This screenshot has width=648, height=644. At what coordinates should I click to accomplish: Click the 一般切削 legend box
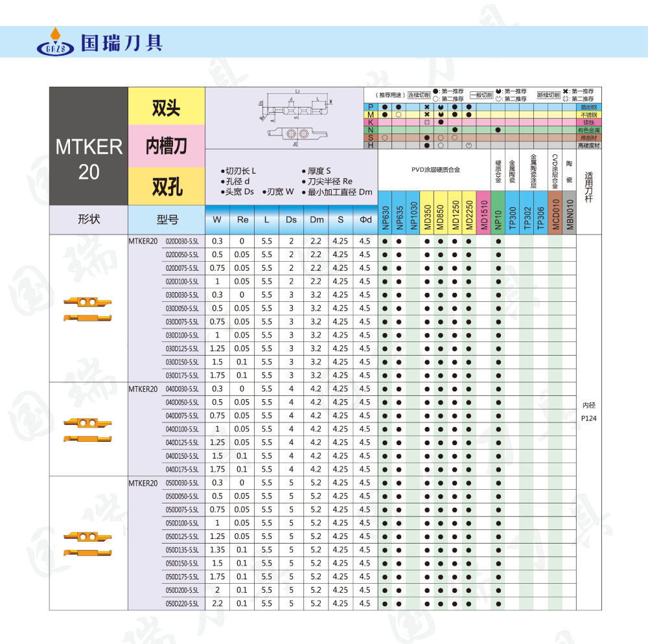481,95
